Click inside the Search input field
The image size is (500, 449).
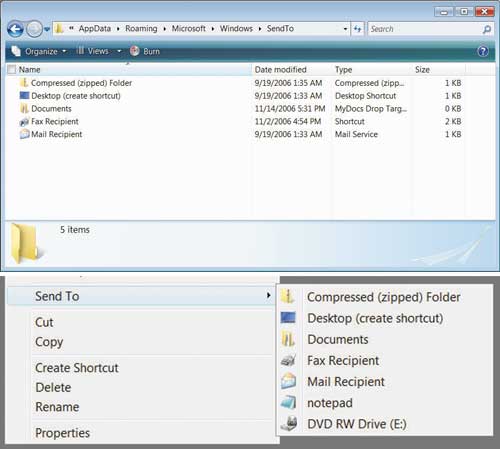425,29
